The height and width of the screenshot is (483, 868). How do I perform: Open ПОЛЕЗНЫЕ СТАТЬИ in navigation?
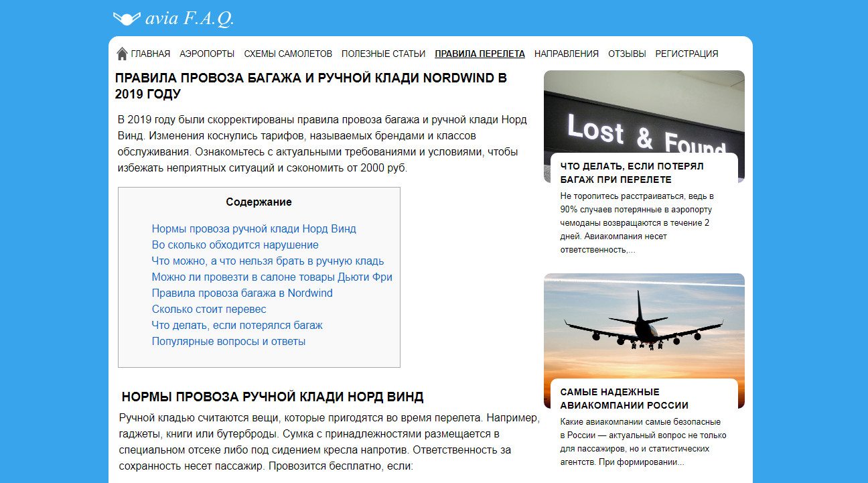point(383,54)
